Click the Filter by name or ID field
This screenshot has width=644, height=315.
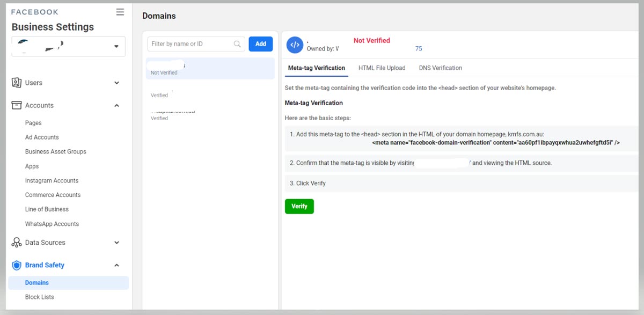click(x=196, y=44)
